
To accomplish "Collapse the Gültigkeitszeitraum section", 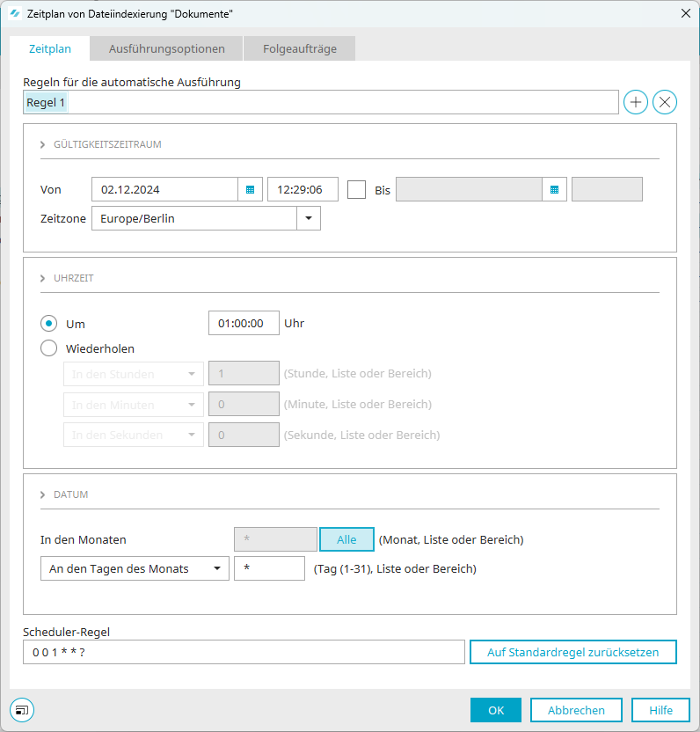I will 42,144.
